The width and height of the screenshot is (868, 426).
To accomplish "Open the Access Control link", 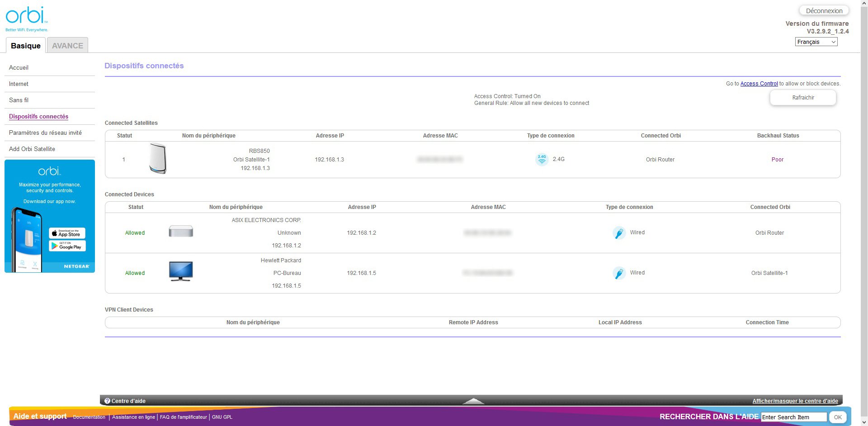I will pos(759,83).
